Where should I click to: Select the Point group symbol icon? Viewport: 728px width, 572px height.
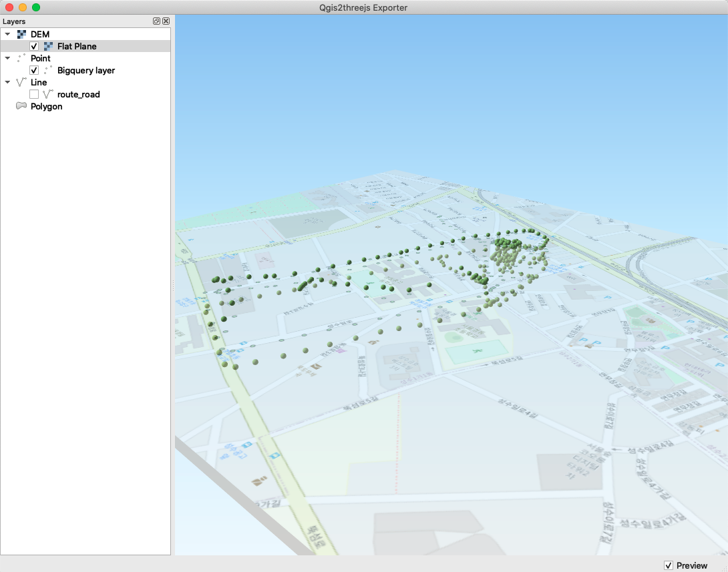click(x=21, y=58)
